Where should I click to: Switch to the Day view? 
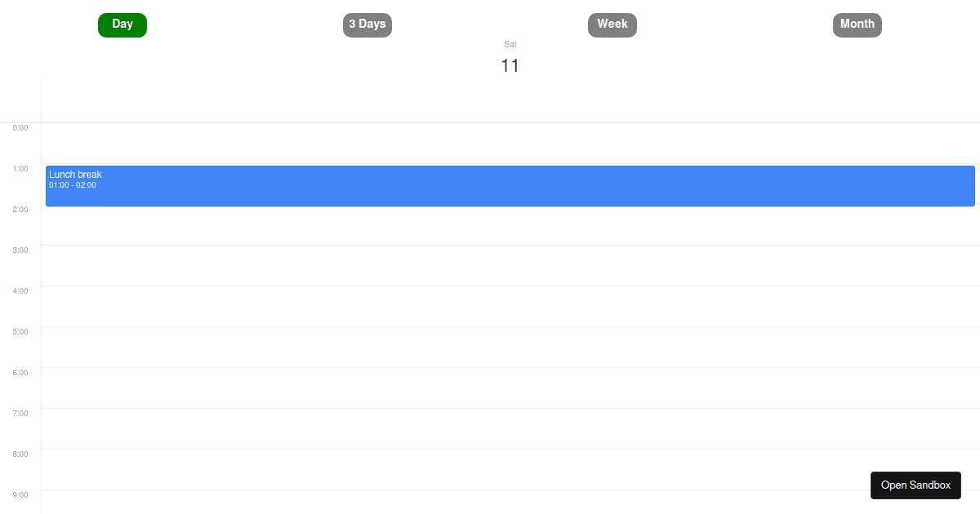122,24
